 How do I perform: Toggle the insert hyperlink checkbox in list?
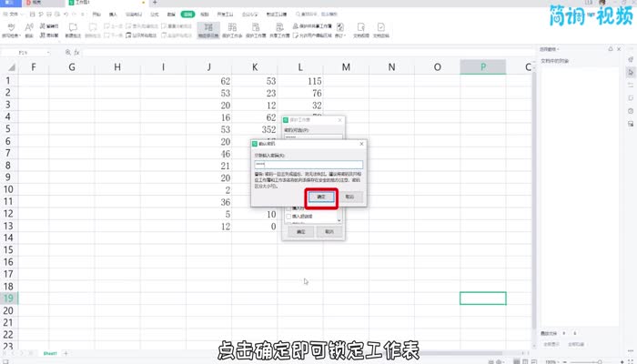(289, 217)
